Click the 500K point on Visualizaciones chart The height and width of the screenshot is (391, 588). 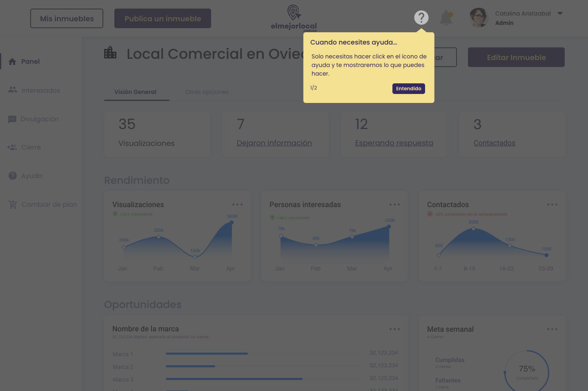tap(232, 222)
